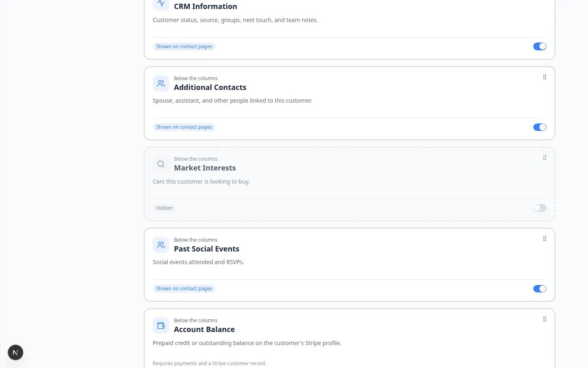Click Additional Contacts' 'Shown on contact pages' badge
The width and height of the screenshot is (588, 368).
(184, 127)
